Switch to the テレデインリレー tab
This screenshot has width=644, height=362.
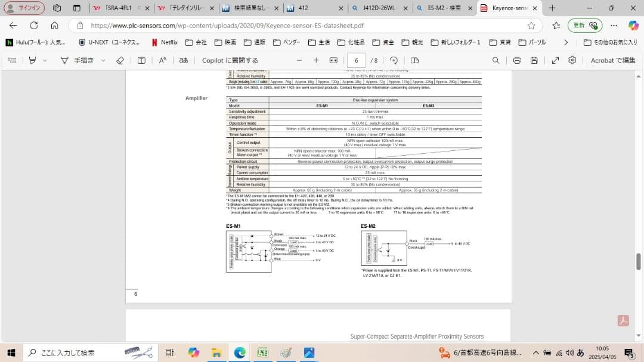[x=185, y=8]
